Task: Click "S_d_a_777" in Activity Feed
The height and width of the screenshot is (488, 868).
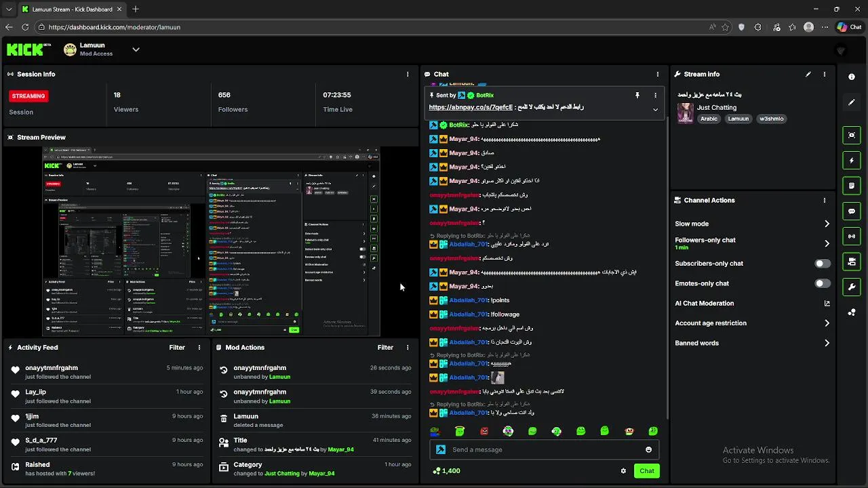Action: pos(41,441)
